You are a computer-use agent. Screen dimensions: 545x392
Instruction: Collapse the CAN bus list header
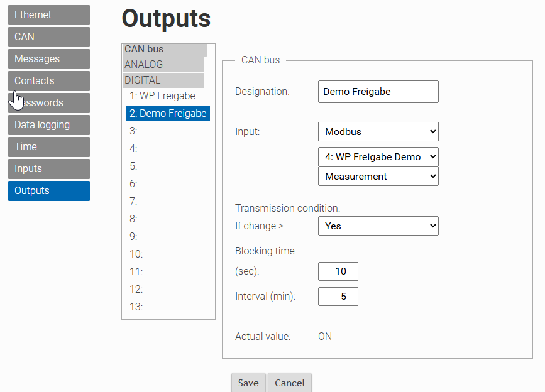165,49
